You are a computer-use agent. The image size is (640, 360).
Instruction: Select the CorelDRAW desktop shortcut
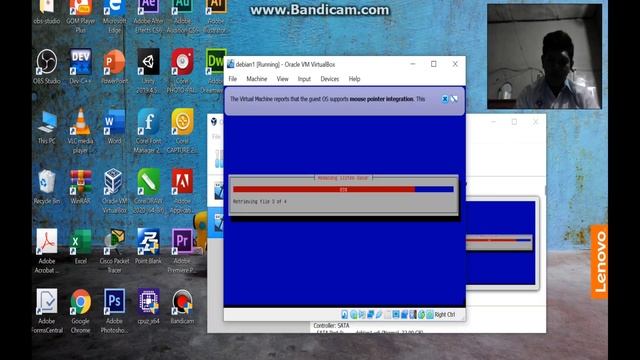pyautogui.click(x=148, y=191)
